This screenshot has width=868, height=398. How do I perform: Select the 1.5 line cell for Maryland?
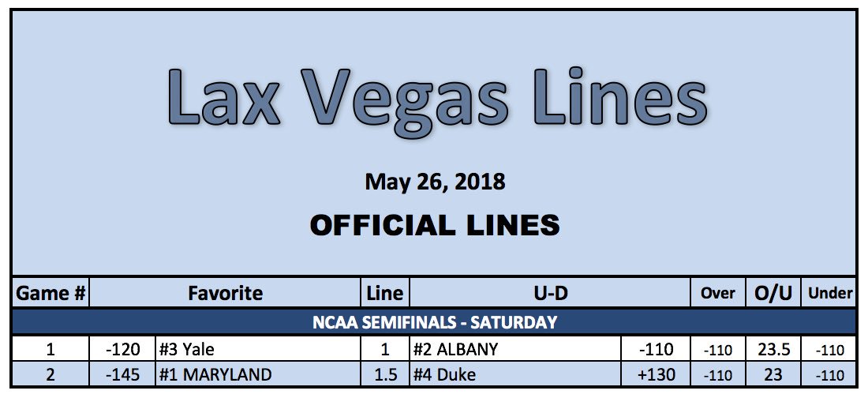(385, 374)
